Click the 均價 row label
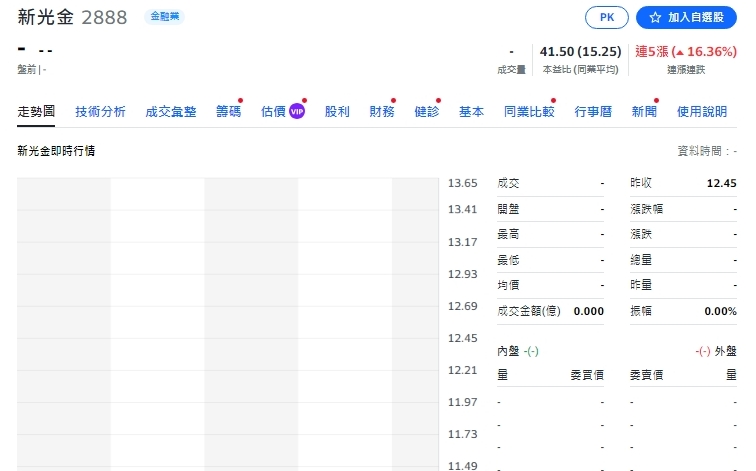 (x=508, y=285)
